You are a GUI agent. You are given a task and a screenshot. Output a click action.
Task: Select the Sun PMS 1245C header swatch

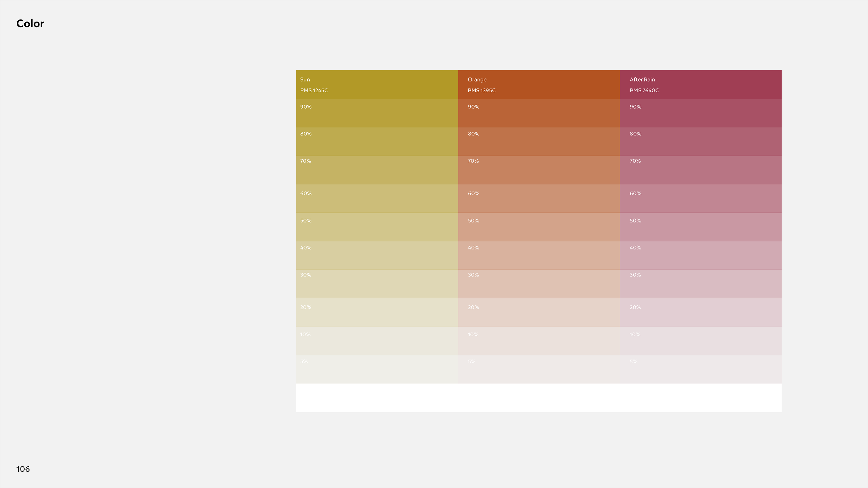click(377, 84)
